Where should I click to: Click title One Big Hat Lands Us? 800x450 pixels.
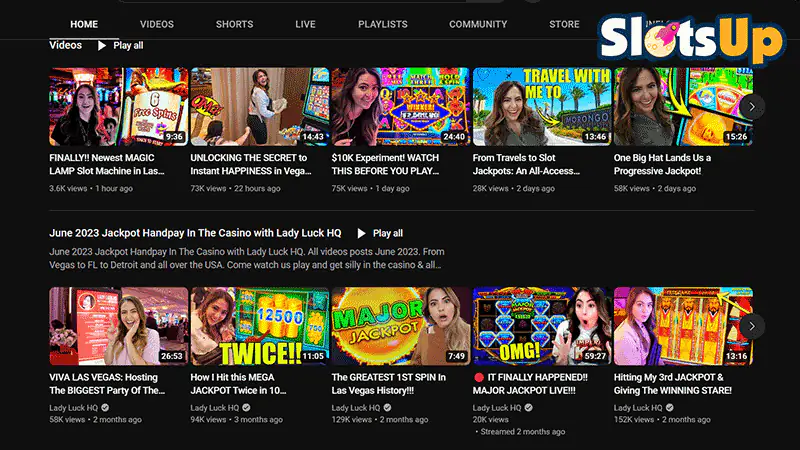tap(662, 164)
